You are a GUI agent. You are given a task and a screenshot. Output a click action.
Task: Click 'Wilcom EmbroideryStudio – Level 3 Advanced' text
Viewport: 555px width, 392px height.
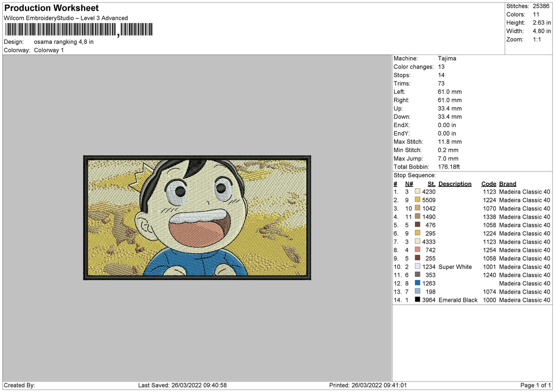66,18
